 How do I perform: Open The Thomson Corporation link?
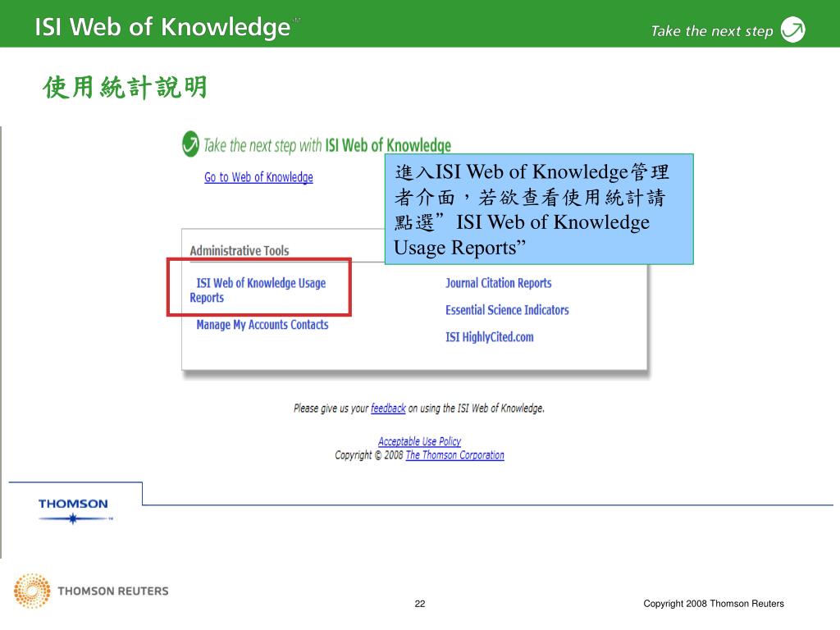(454, 454)
